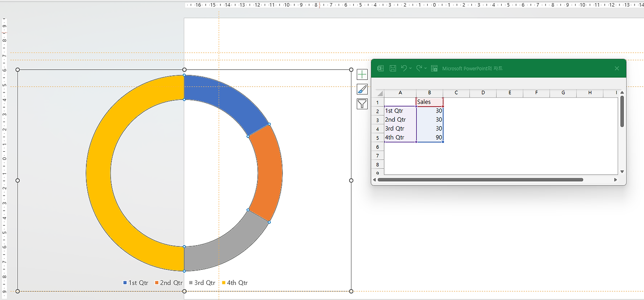Viewport: 644px width, 300px height.
Task: Select column E header
Action: (510, 92)
